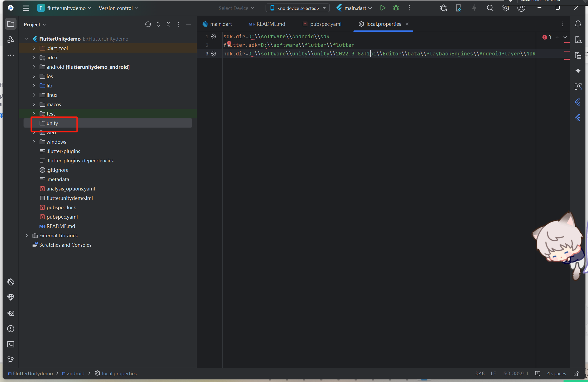Open version control with the git branch icon
Viewport: 588px width, 382px height.
coord(11,359)
